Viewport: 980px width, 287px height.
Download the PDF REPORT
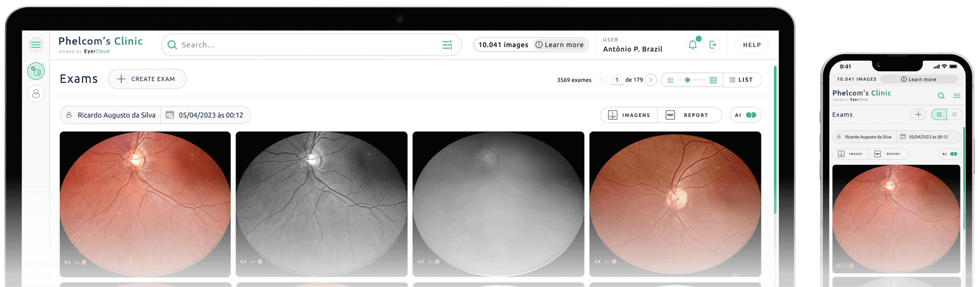690,115
